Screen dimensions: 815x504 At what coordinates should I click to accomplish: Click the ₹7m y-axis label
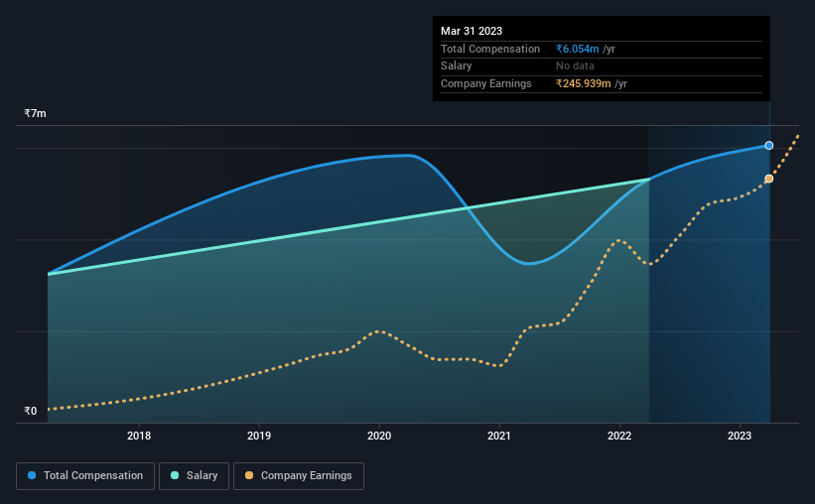coord(35,113)
